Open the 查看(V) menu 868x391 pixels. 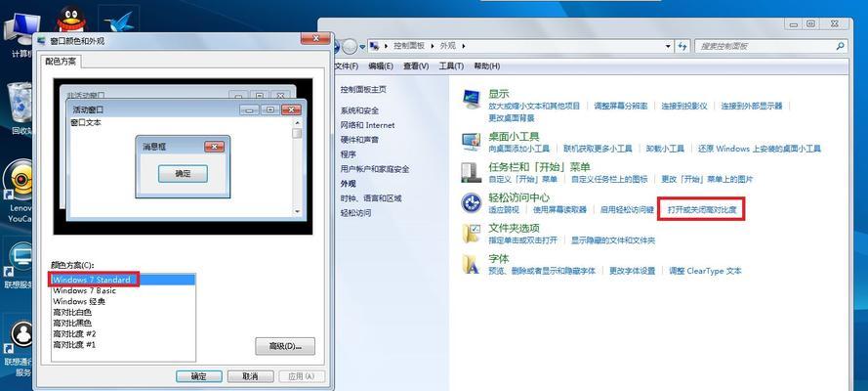(416, 65)
